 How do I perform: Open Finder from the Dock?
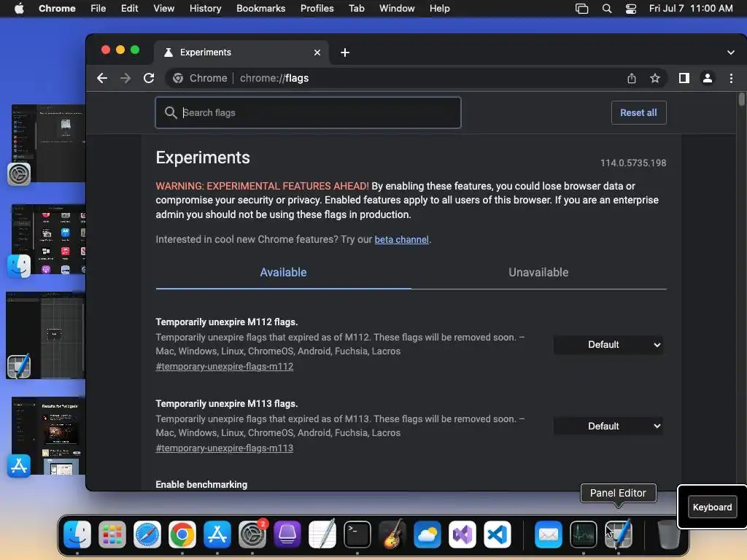(x=77, y=534)
